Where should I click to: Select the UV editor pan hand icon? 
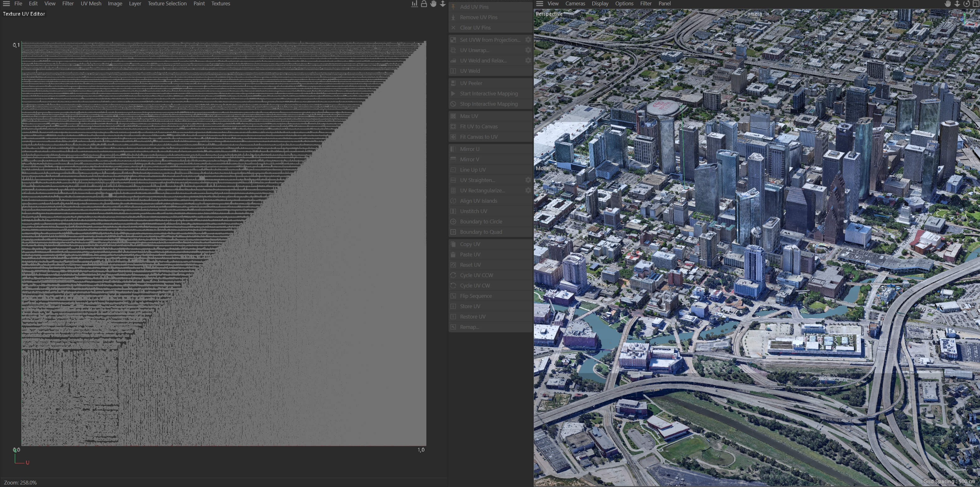433,4
